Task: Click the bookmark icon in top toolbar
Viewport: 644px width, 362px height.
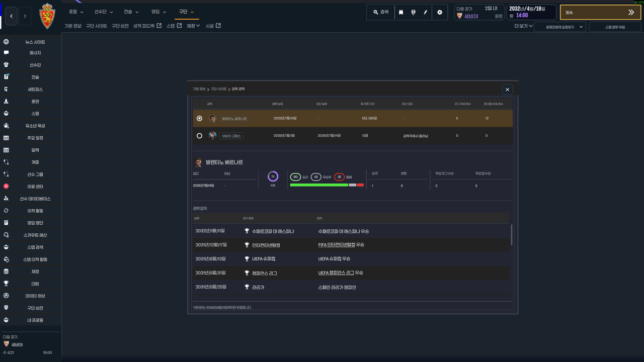Action: [x=401, y=12]
